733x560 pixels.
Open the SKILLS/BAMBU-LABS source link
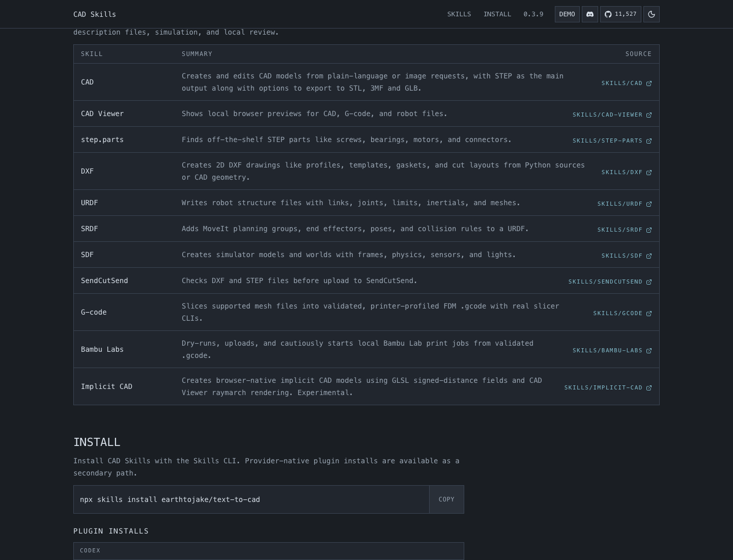(x=612, y=351)
